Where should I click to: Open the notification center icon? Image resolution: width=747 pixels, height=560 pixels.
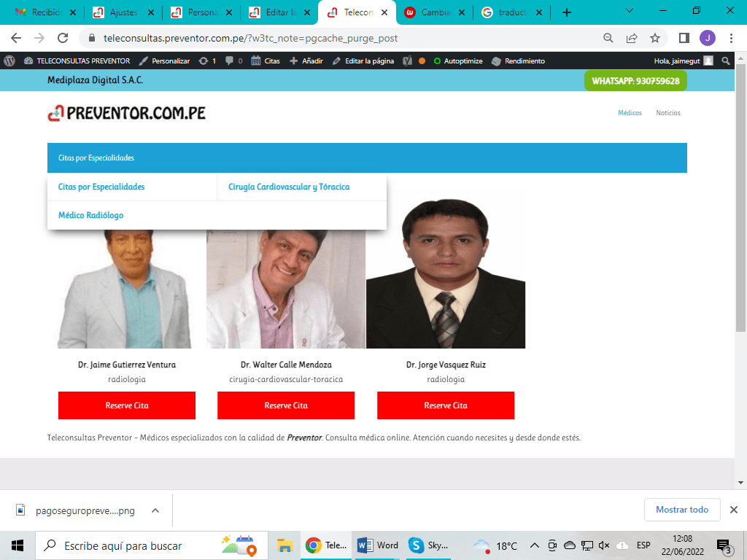coord(724,546)
